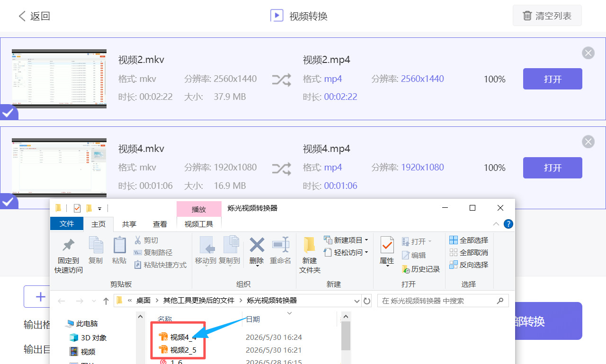Click mp4 format link for 视频2.mp4
Screen dimensions: 606x364
click(333, 79)
